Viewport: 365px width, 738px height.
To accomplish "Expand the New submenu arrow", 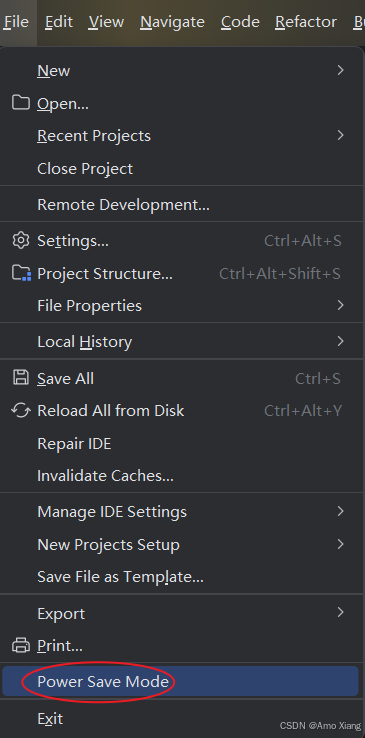I will point(341,70).
